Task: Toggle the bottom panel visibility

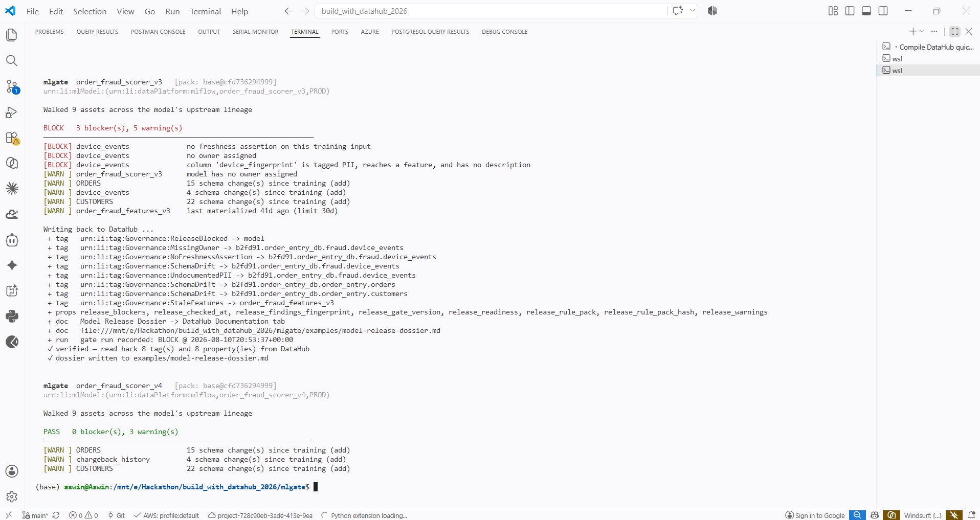Action: (866, 11)
